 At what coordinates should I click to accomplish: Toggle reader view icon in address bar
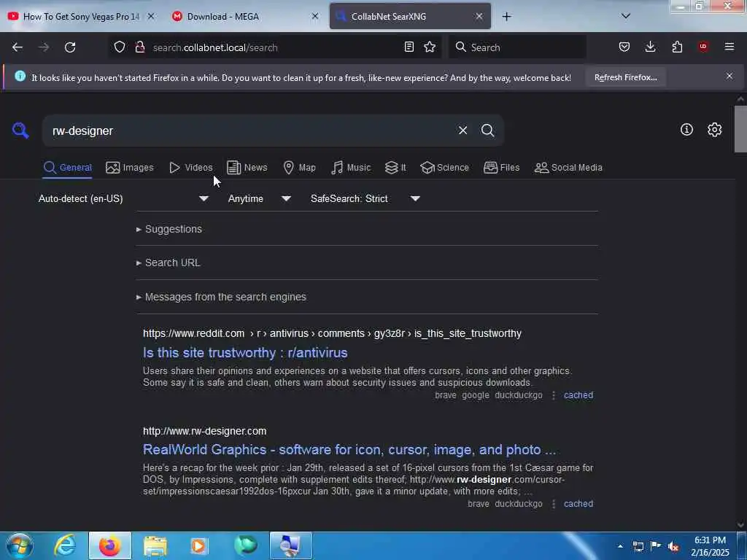click(x=409, y=47)
